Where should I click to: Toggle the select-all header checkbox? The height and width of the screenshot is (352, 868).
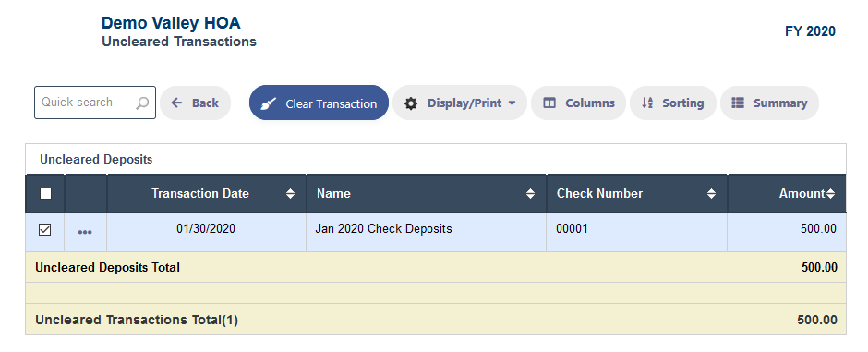(45, 194)
